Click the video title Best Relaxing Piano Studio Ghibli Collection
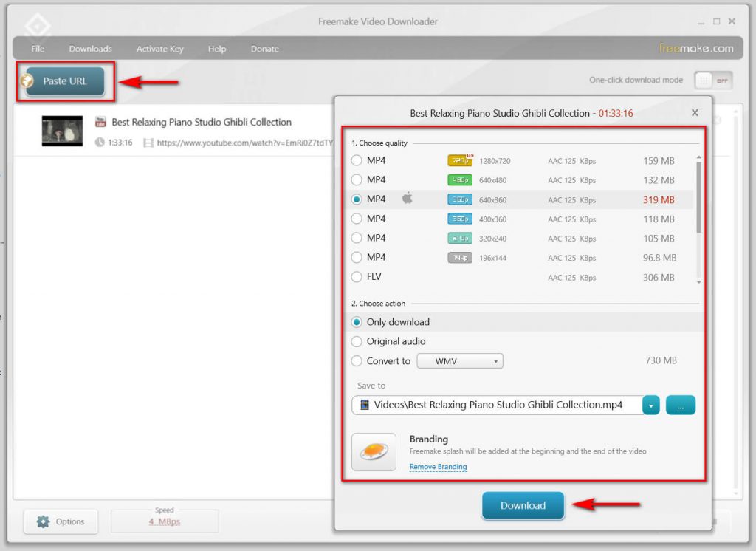This screenshot has height=551, width=756. [x=202, y=122]
